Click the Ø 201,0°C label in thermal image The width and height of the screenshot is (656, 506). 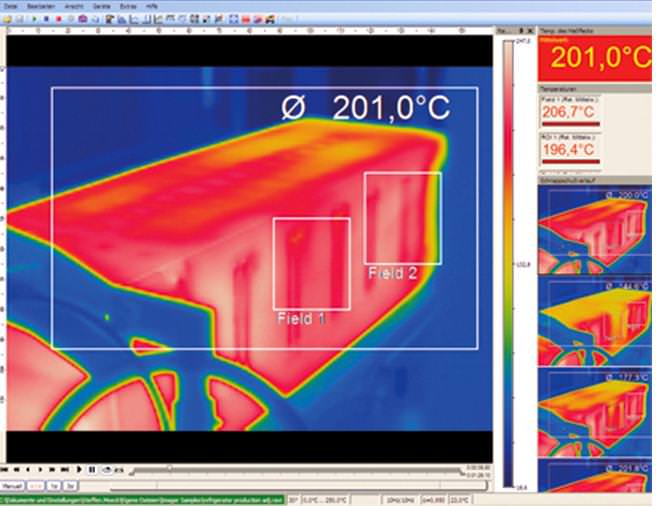click(x=366, y=108)
